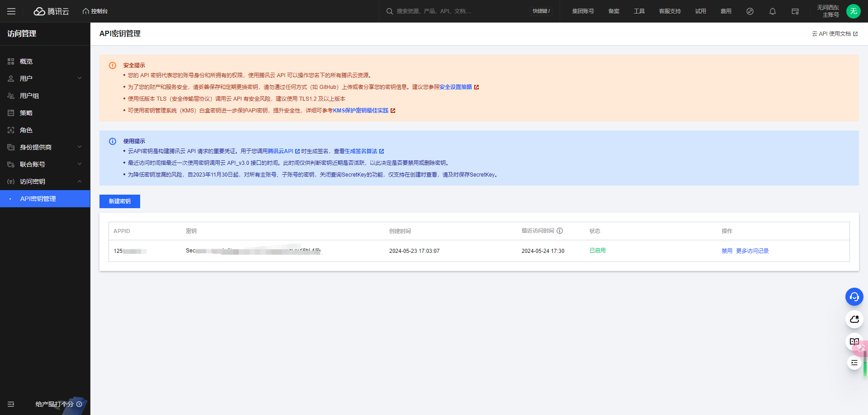Click 禁用 to disable the key
This screenshot has height=415, width=868.
[727, 251]
